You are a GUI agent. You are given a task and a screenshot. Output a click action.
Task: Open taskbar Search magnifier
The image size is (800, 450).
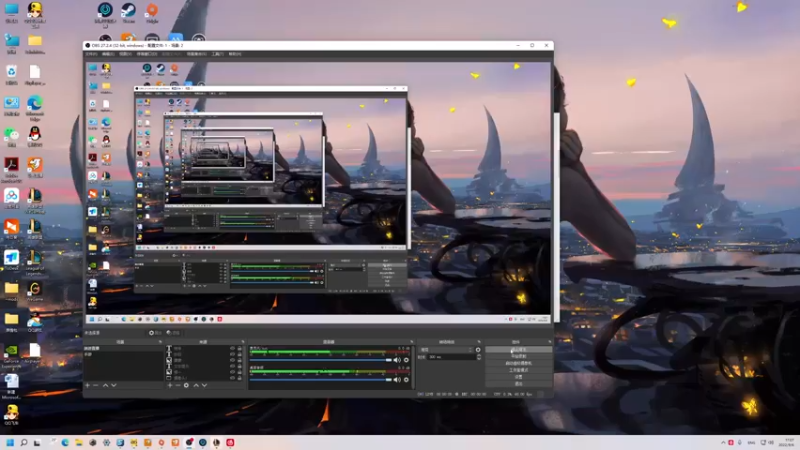tap(23, 442)
